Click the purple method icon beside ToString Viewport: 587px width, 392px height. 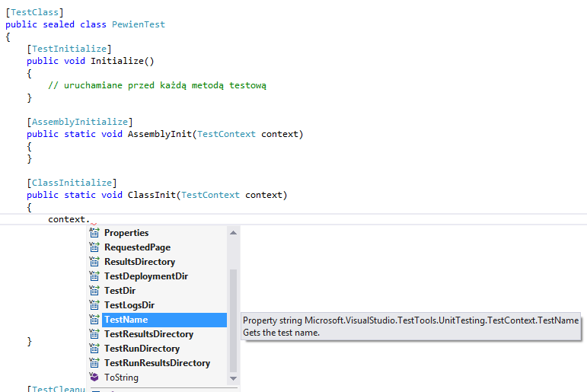94,378
